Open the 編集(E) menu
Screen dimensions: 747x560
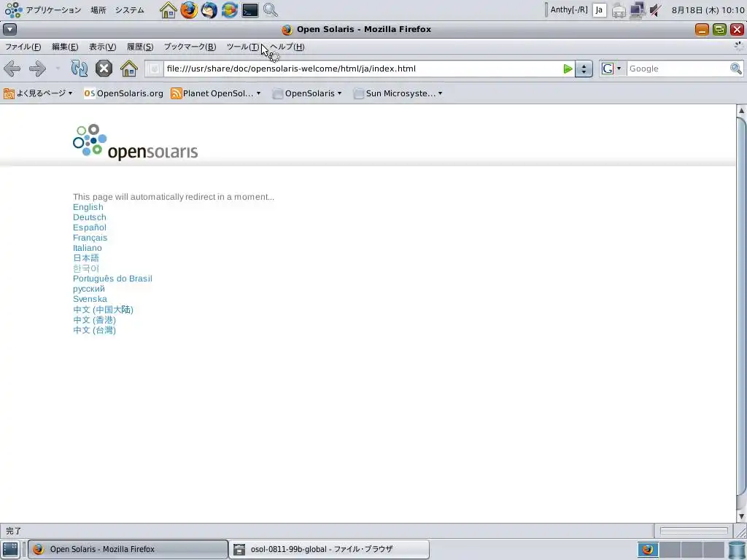[65, 47]
